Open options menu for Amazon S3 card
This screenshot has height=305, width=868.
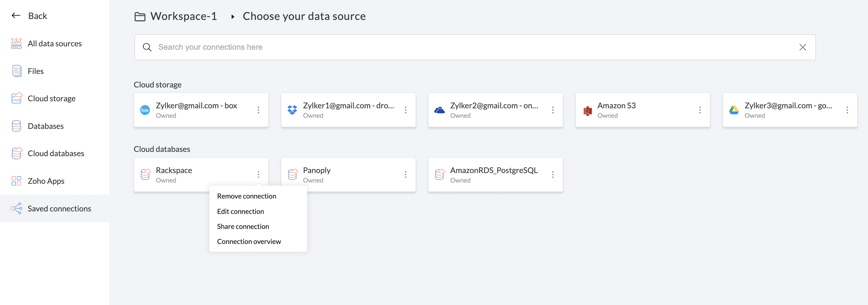(x=700, y=110)
